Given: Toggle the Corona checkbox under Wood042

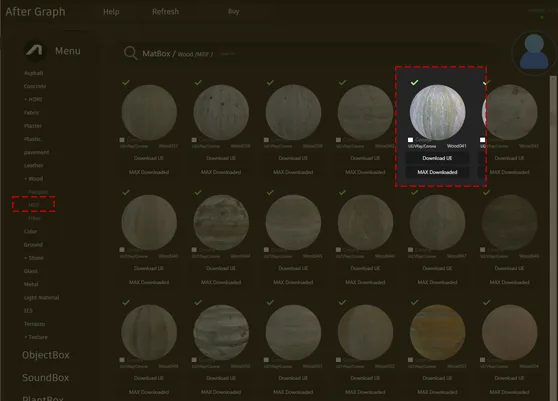Looking at the screenshot, I should pyautogui.click(x=483, y=140).
